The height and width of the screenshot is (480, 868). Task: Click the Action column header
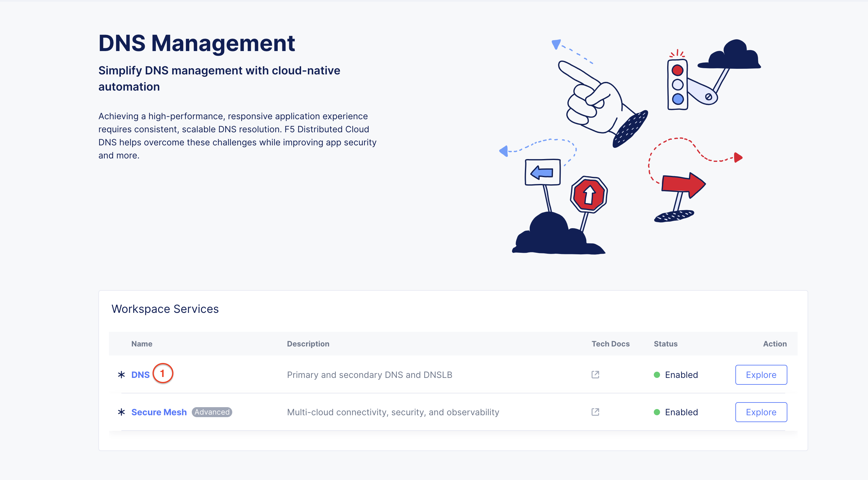coord(775,344)
